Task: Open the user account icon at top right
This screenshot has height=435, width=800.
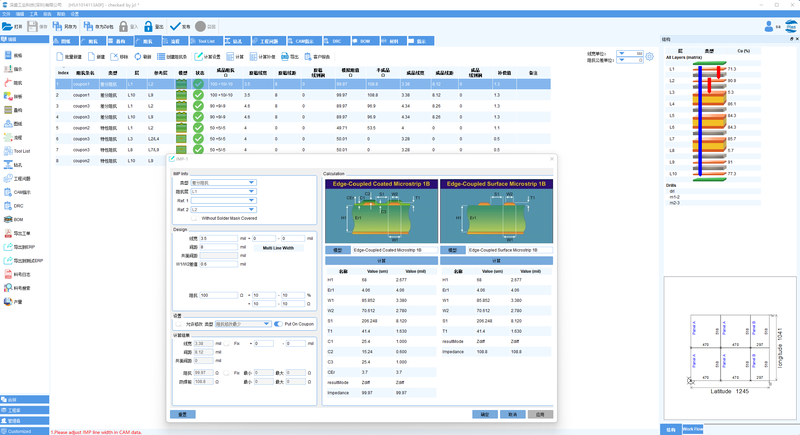Action: 768,27
